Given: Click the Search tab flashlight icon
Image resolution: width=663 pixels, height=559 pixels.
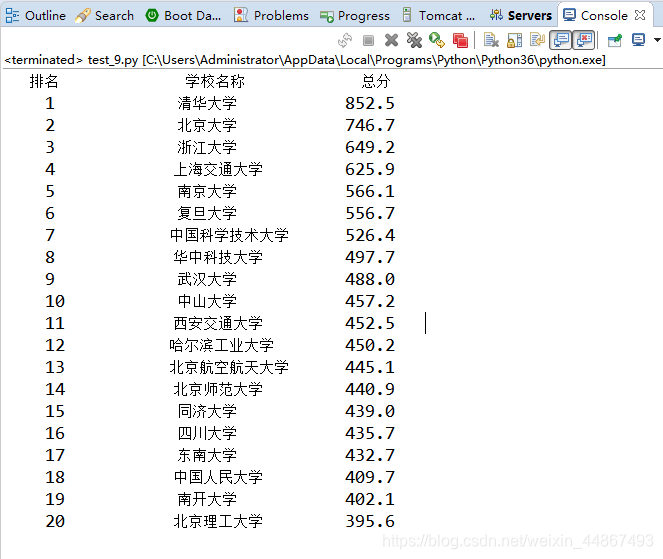Looking at the screenshot, I should pos(82,16).
